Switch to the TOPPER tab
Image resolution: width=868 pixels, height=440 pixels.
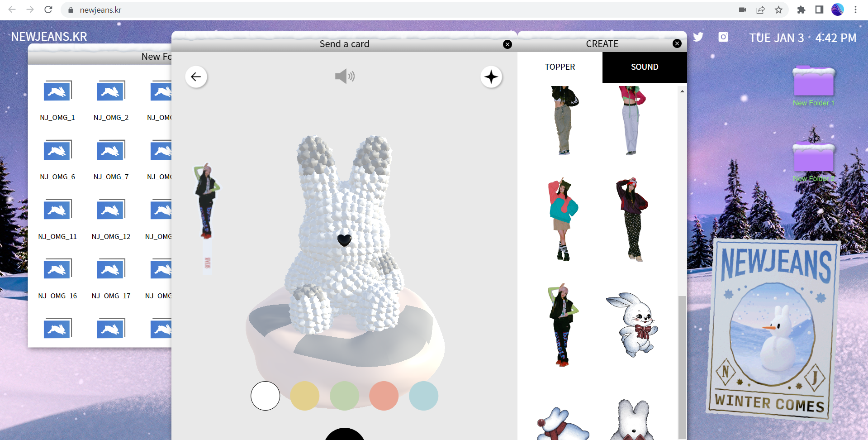coord(560,67)
